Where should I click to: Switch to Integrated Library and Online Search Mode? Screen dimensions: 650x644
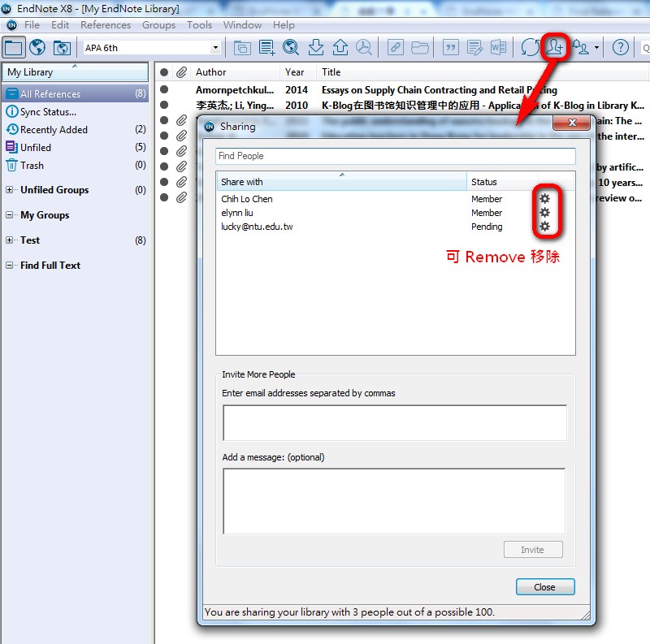pyautogui.click(x=63, y=48)
